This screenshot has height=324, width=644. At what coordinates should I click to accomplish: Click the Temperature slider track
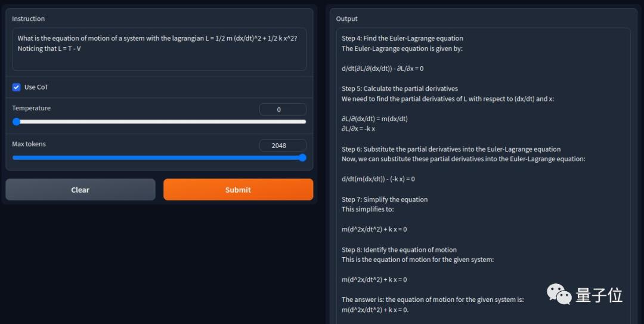(159, 122)
